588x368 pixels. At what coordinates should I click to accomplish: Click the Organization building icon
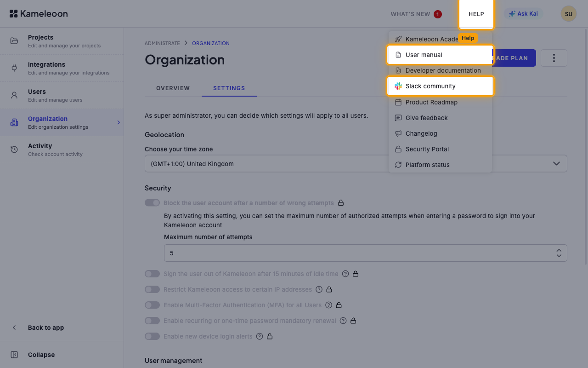(14, 122)
